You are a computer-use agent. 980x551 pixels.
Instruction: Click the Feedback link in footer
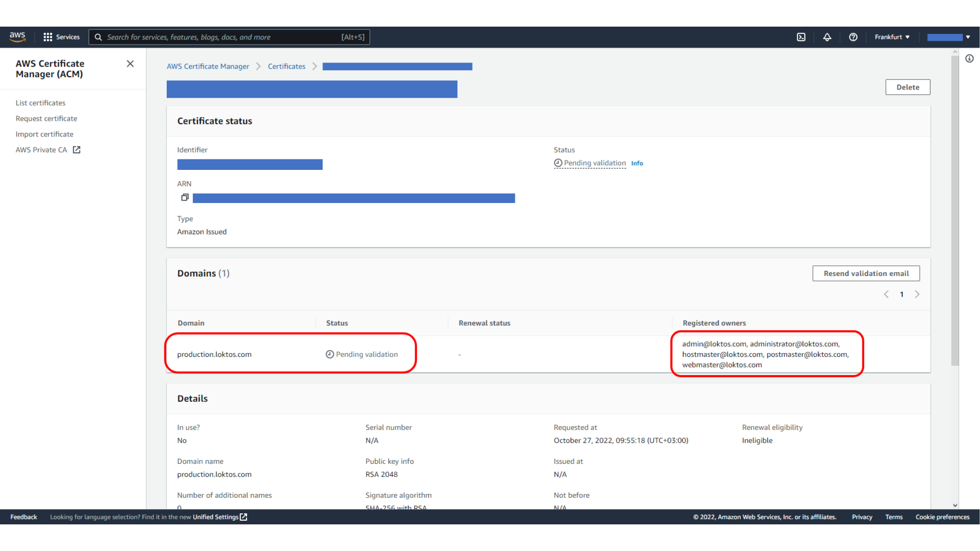(23, 517)
